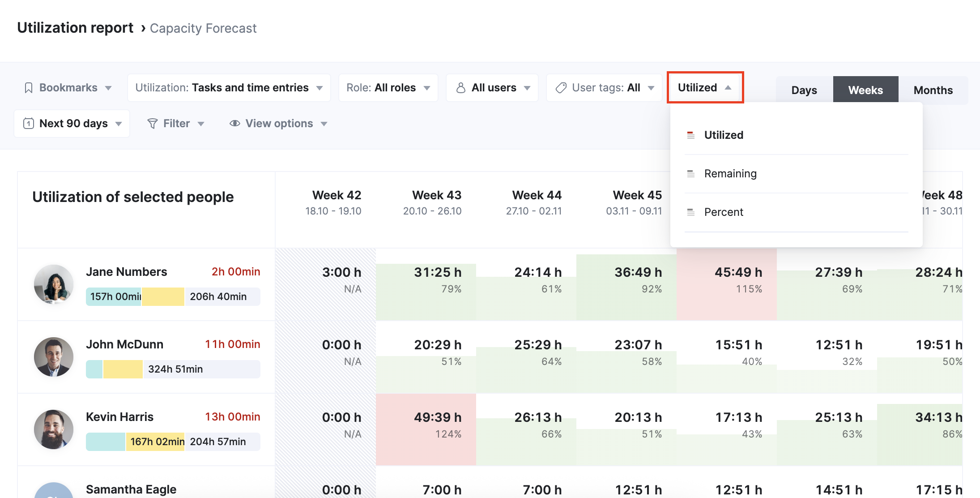Open John McDunn's avatar photo
The width and height of the screenshot is (980, 498).
tap(54, 357)
